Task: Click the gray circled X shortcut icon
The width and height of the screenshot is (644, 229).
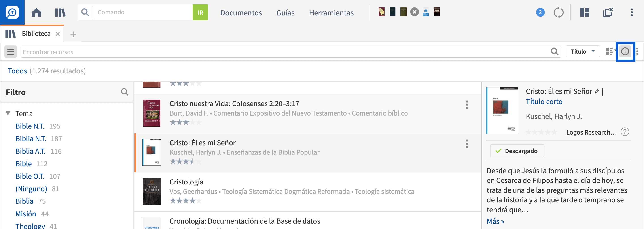Action: pyautogui.click(x=415, y=12)
